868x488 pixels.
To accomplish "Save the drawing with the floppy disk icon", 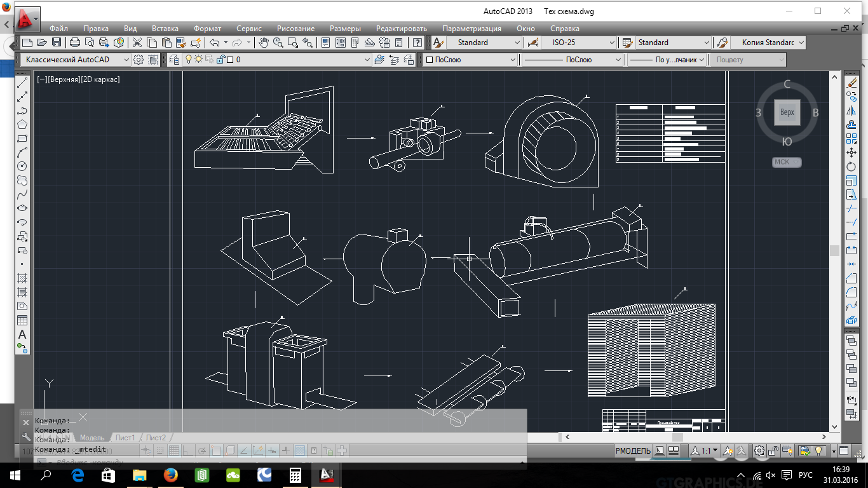I will pos(57,43).
